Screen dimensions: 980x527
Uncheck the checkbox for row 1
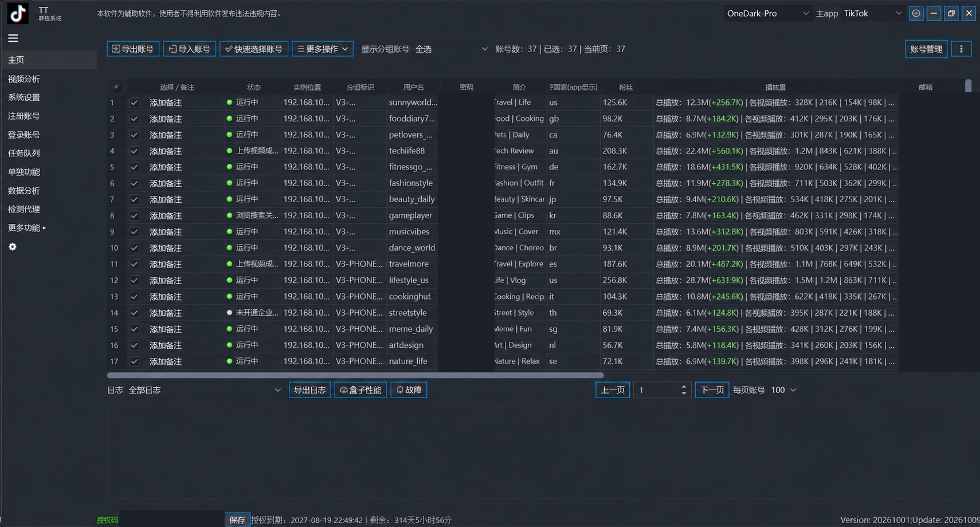click(x=134, y=103)
